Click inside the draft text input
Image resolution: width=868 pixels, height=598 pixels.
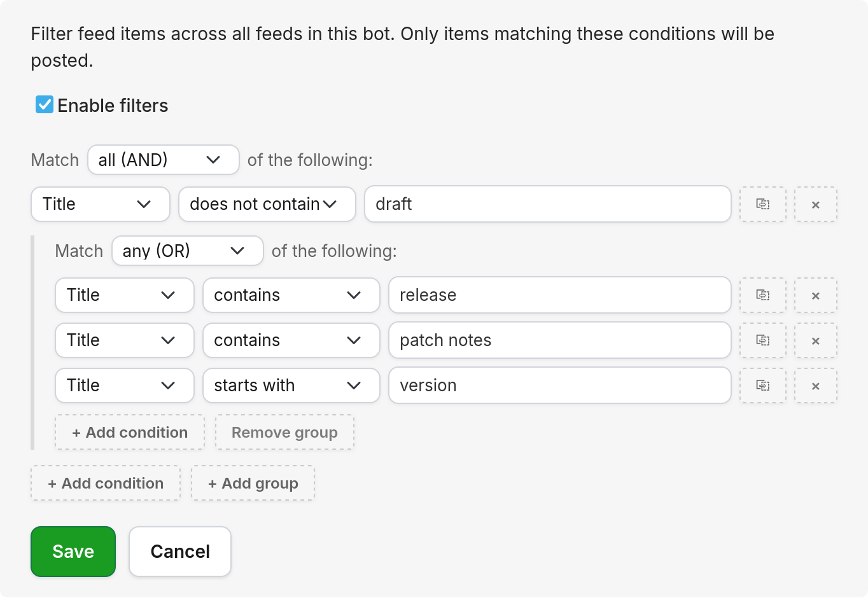(547, 204)
